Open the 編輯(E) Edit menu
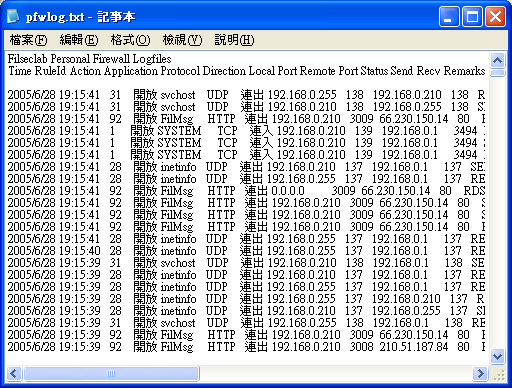Viewport: 512px width, 388px height. point(79,40)
